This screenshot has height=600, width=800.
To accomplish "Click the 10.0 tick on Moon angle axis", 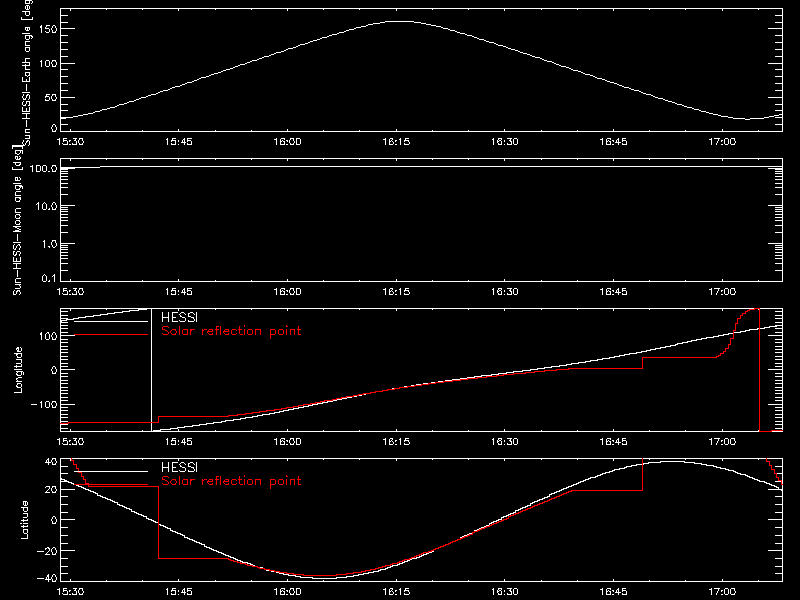I will click(x=46, y=207).
